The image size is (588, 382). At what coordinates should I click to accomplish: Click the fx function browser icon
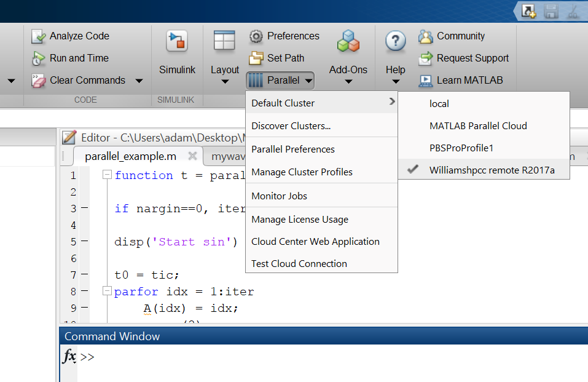(x=69, y=356)
